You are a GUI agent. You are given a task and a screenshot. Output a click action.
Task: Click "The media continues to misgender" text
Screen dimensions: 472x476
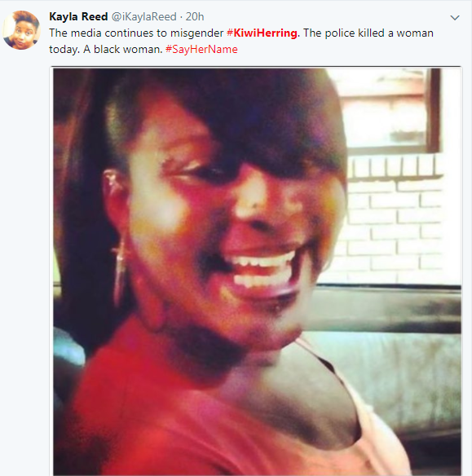[x=136, y=33]
